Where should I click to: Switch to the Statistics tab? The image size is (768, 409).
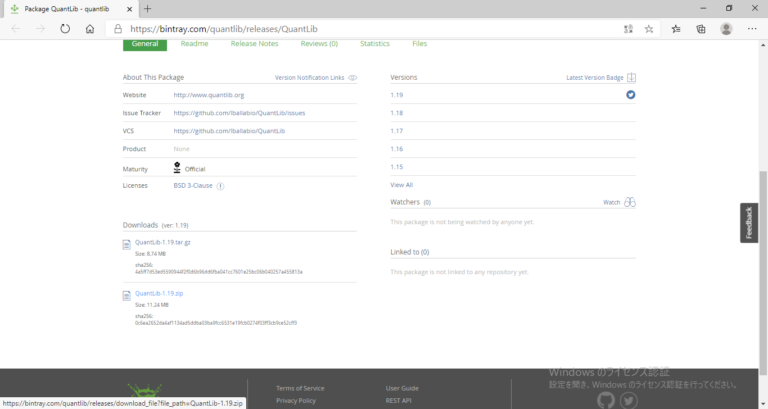click(x=375, y=44)
